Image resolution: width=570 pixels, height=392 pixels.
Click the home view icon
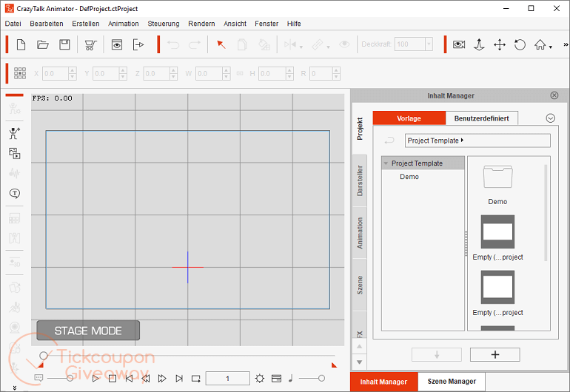point(540,44)
